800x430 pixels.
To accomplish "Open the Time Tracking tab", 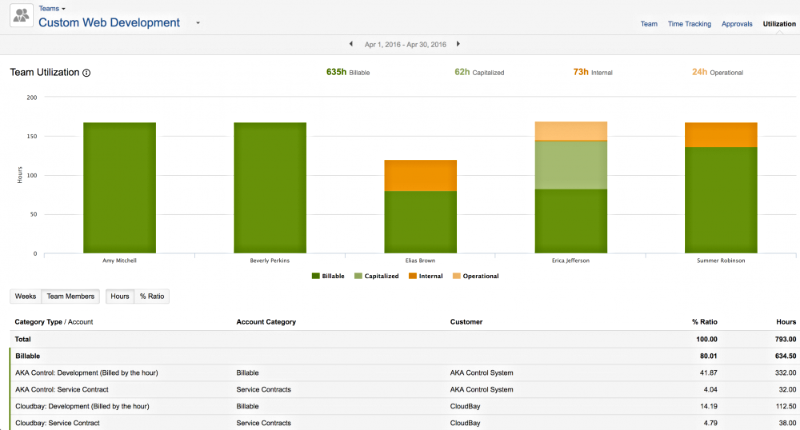I will pos(689,23).
